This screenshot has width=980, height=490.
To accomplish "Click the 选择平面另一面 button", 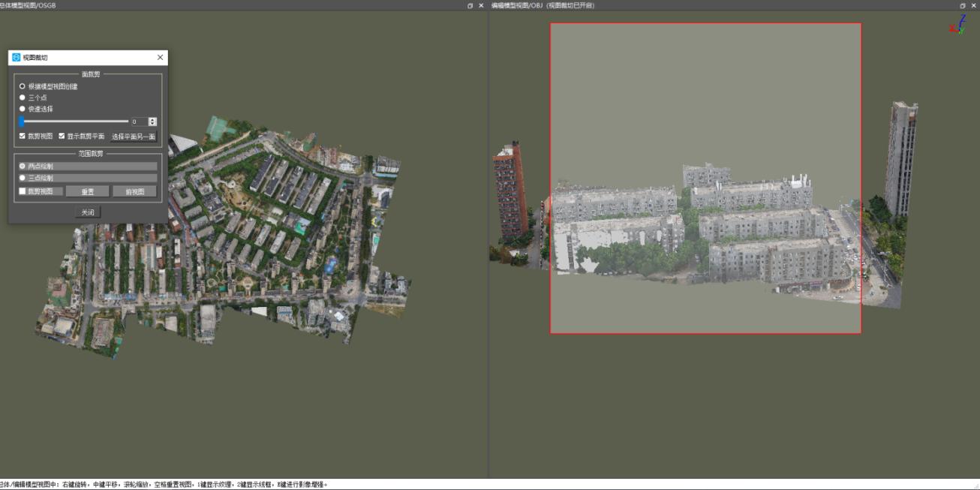I will click(x=134, y=137).
